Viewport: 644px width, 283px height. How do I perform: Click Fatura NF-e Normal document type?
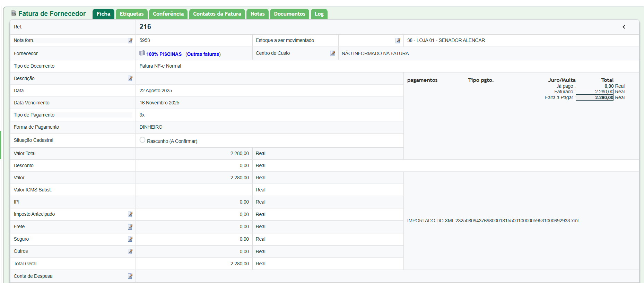pyautogui.click(x=160, y=66)
